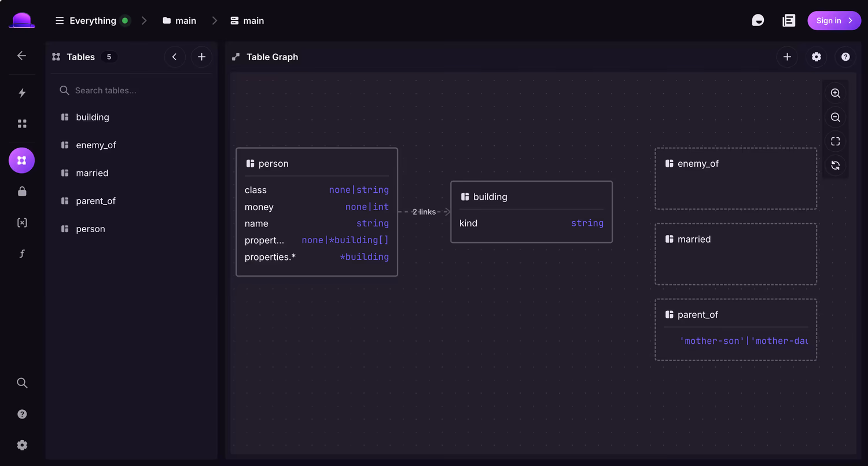Zoom in on the table graph
868x466 pixels.
tap(835, 93)
